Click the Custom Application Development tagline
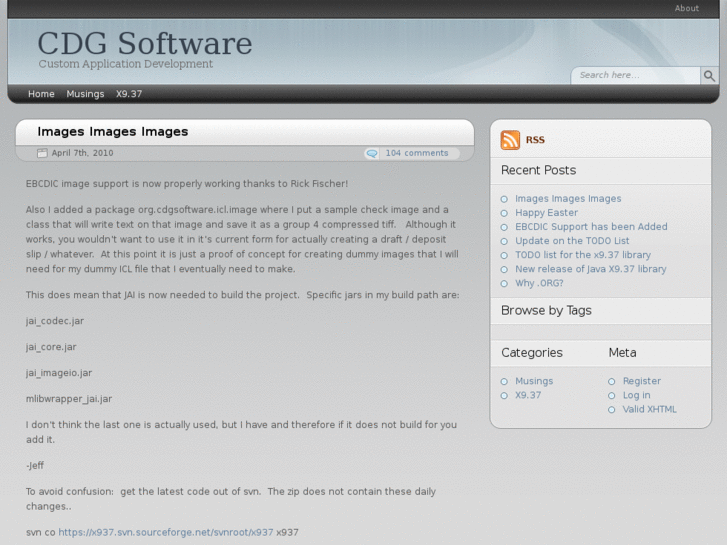Screen dimensions: 727x545 click(126, 64)
